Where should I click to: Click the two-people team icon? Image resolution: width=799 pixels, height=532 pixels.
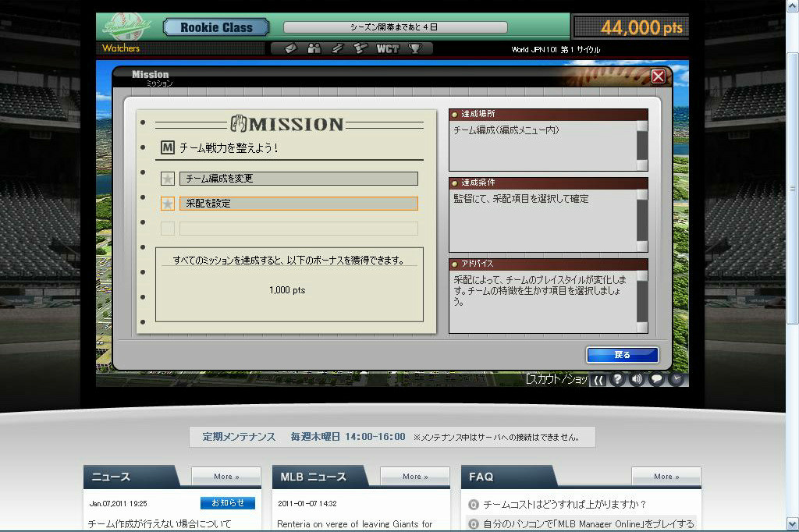tap(314, 48)
